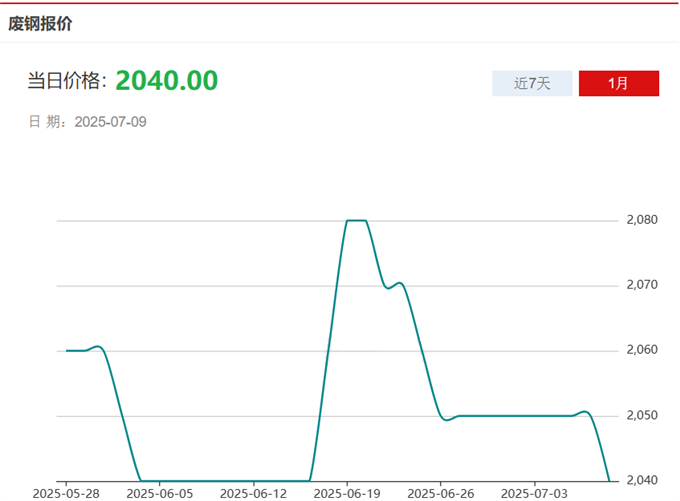Click the 废钢报价 panel title
Image resolution: width=680 pixels, height=501 pixels.
pyautogui.click(x=40, y=22)
